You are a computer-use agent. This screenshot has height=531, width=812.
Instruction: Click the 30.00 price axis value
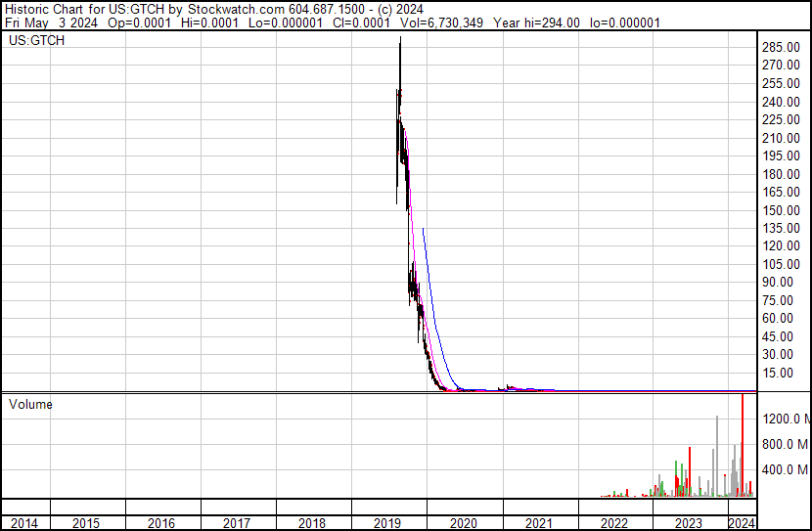click(778, 355)
